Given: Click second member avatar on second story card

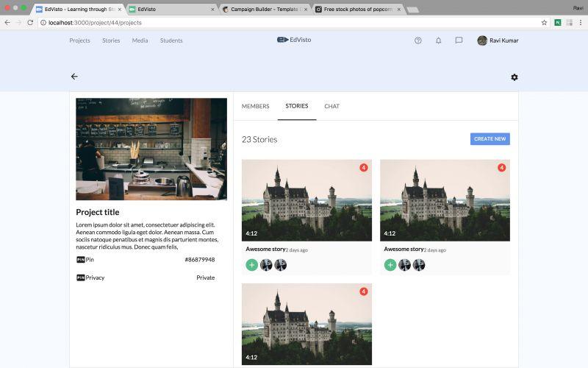Looking at the screenshot, I should (x=419, y=265).
